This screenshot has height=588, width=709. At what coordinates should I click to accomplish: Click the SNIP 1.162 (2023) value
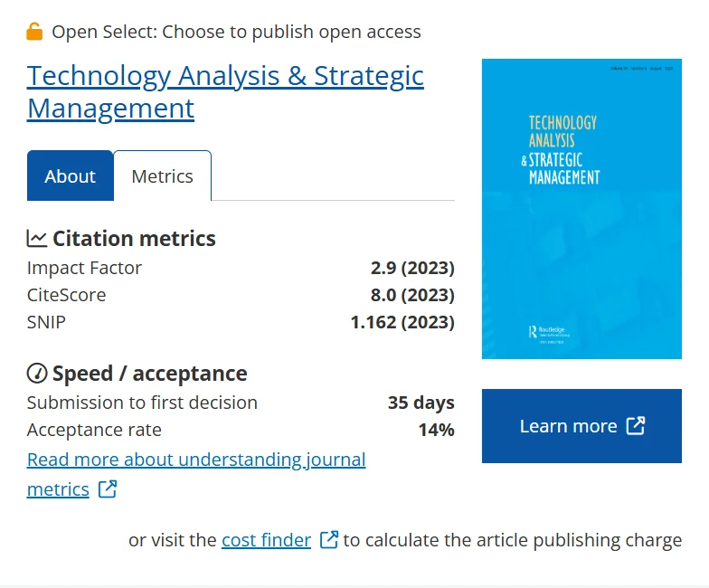[x=402, y=322]
